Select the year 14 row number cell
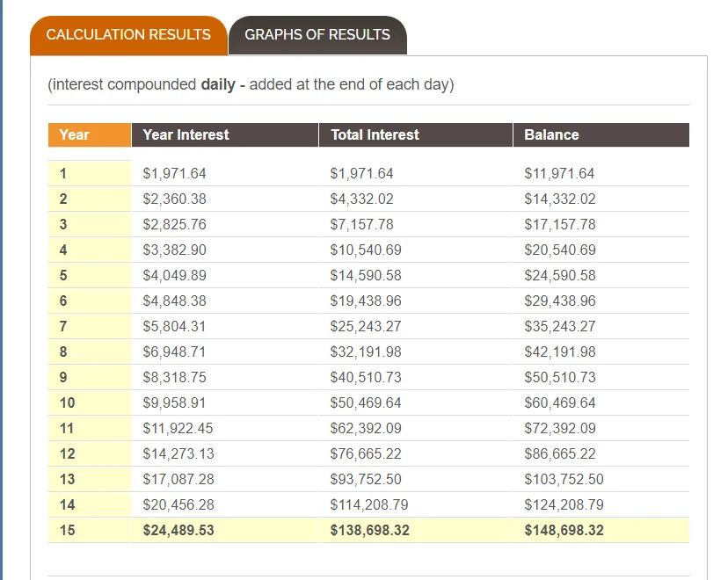The width and height of the screenshot is (728, 580). [67, 504]
